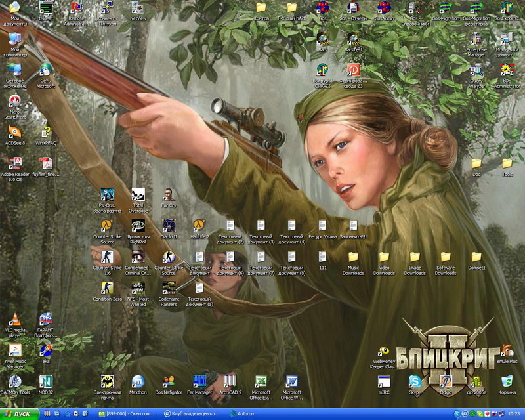Click the пуск Start button

click(19, 414)
